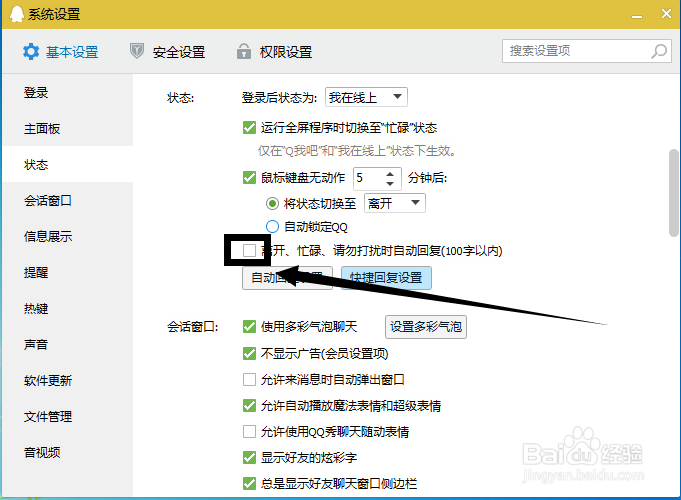This screenshot has height=500, width=681.
Task: Select 提醒 in the sidebar
Action: coord(67,272)
